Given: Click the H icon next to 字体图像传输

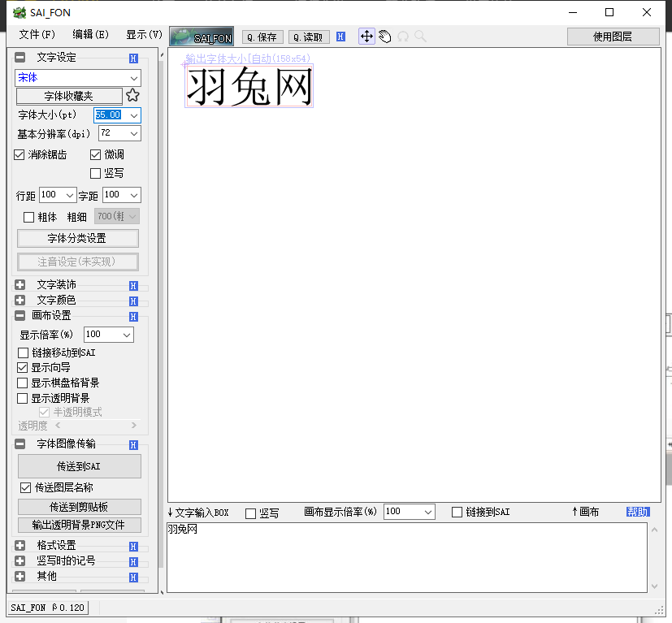Looking at the screenshot, I should [x=133, y=444].
